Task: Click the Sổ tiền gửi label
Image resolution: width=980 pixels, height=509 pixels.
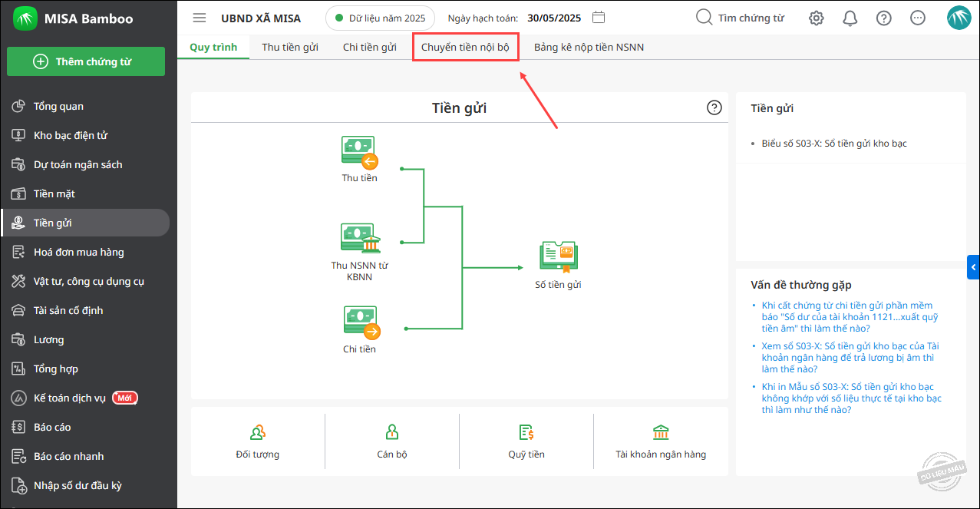Action: tap(558, 285)
